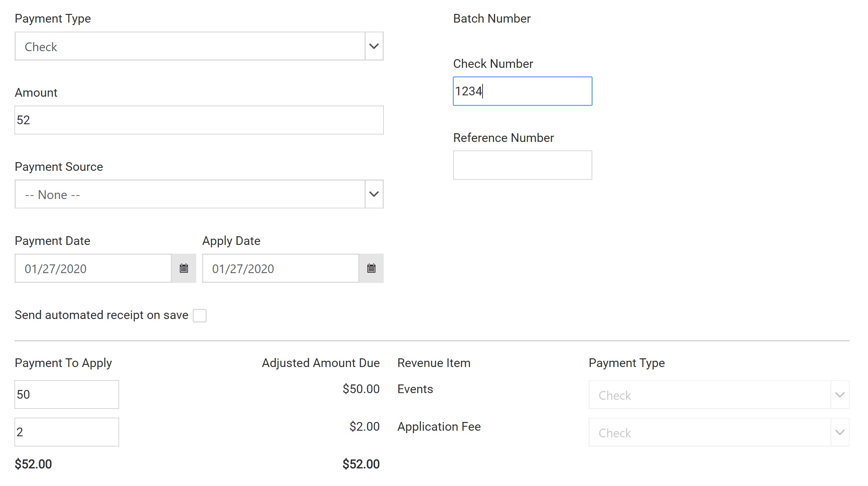Click the Application Fee revenue item text

(x=439, y=427)
